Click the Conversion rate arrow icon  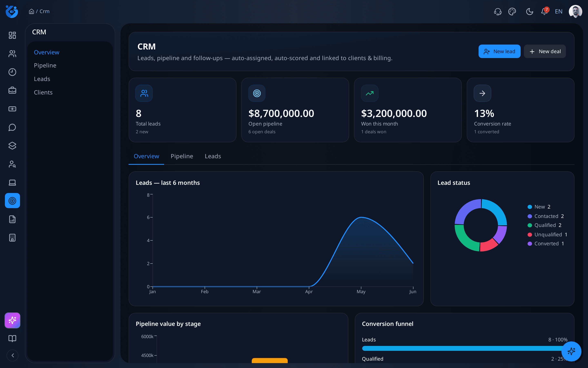click(482, 93)
